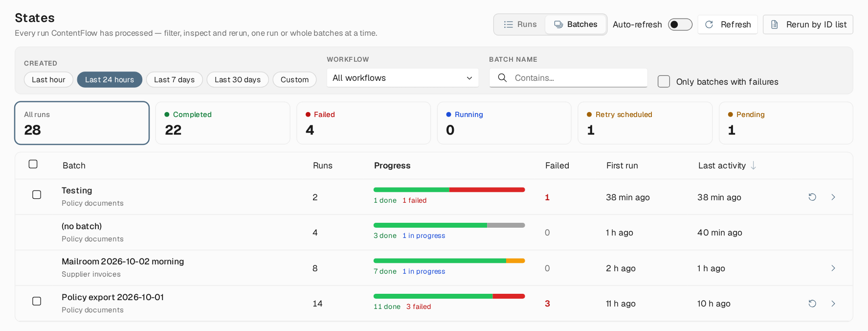Click the document icon on Rerun by ID list
Screen dimensions: 868x331
coord(775,24)
